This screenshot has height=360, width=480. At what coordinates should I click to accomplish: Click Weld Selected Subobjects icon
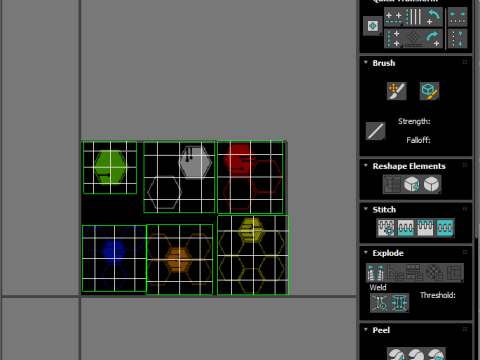click(x=399, y=303)
